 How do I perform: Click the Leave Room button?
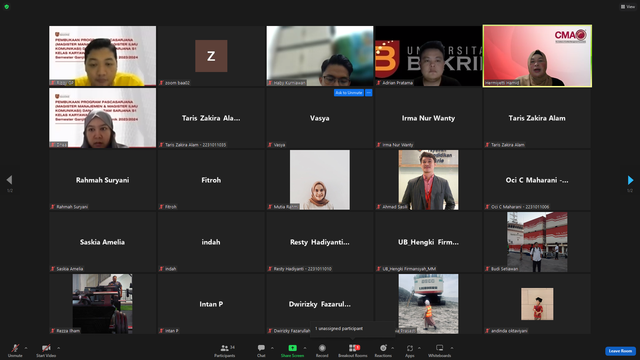[x=620, y=351]
